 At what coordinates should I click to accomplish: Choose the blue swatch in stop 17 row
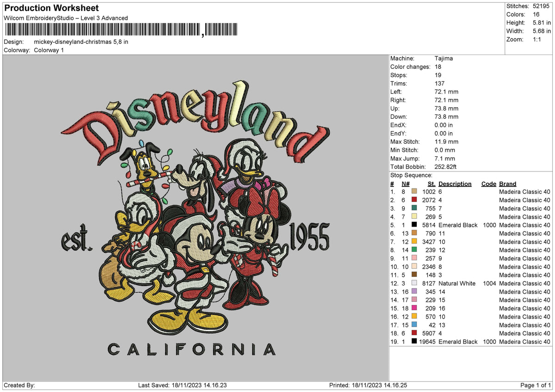pos(414,325)
